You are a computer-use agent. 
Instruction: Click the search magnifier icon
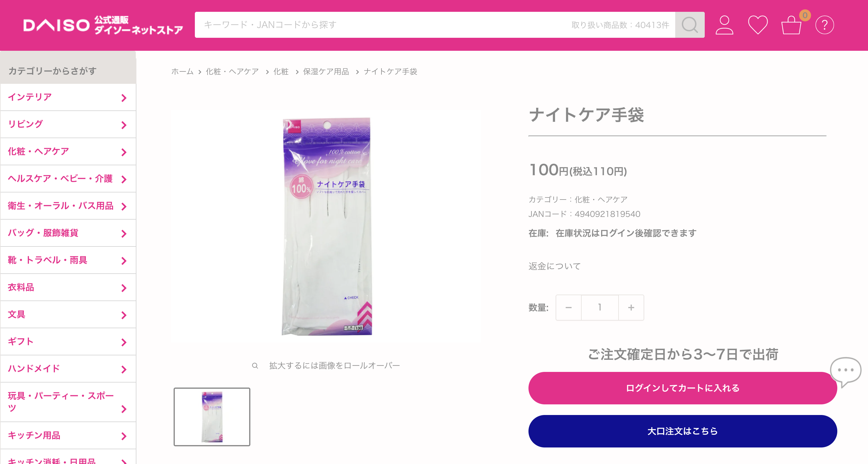click(689, 25)
